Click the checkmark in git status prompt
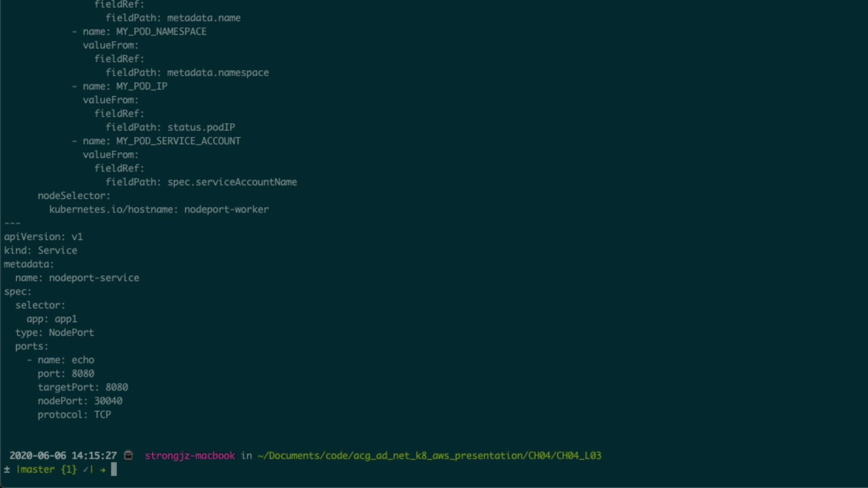The height and width of the screenshot is (488, 868). click(86, 469)
